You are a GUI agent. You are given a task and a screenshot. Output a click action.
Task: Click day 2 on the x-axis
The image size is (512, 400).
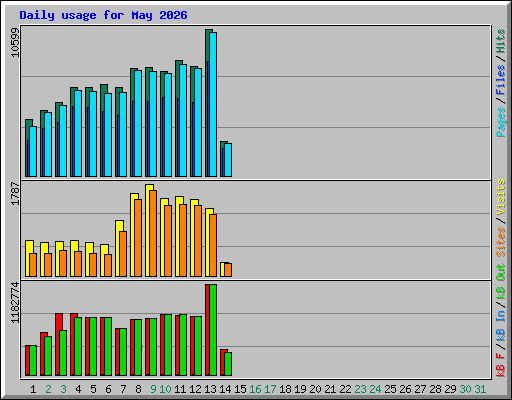tap(48, 389)
